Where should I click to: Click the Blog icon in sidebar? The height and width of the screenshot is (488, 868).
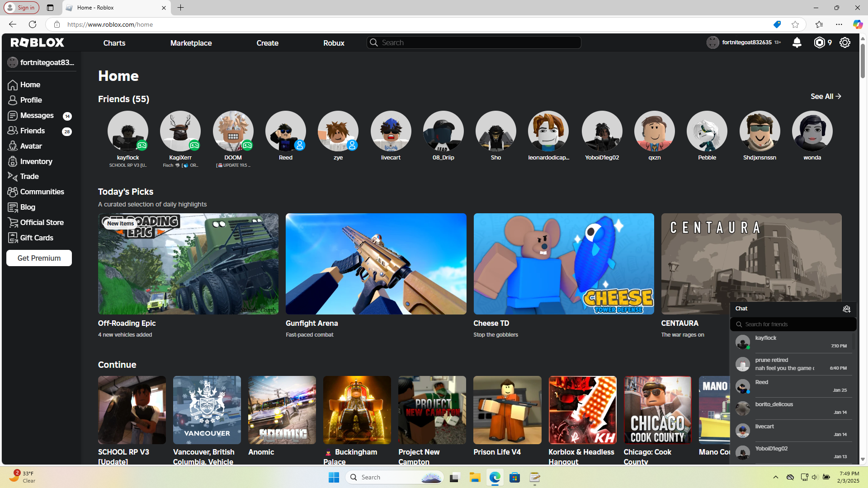click(x=13, y=207)
